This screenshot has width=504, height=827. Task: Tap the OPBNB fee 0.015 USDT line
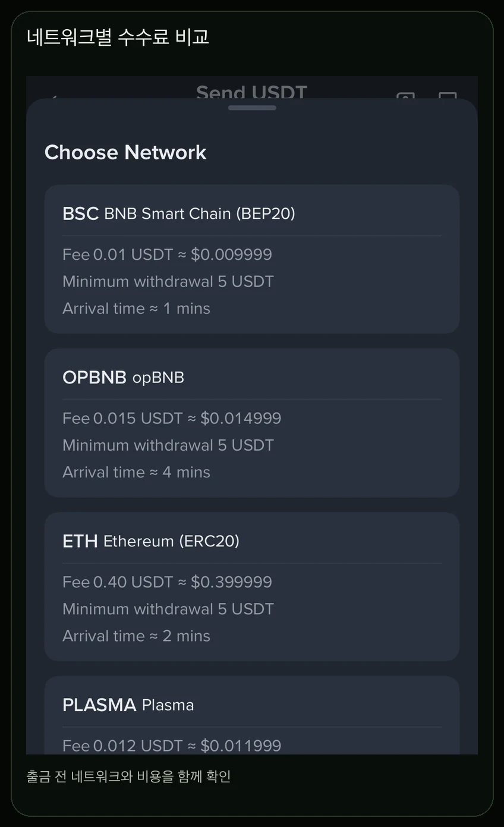pos(172,418)
